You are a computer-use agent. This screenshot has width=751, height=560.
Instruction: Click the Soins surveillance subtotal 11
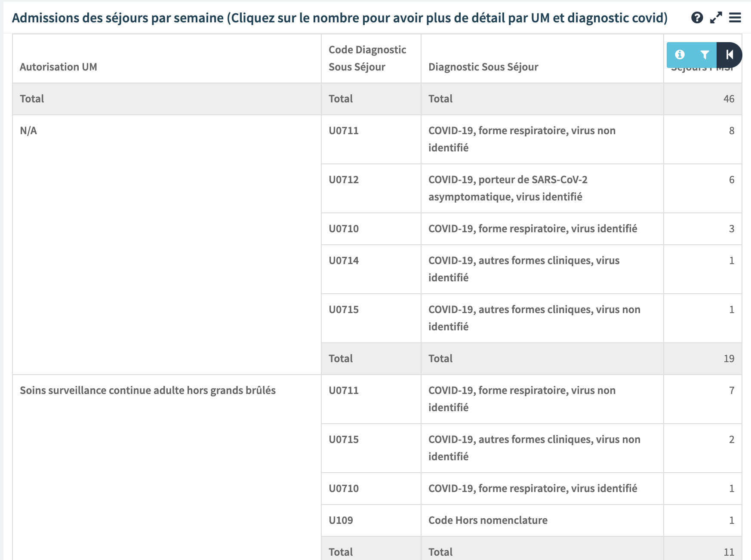point(729,552)
